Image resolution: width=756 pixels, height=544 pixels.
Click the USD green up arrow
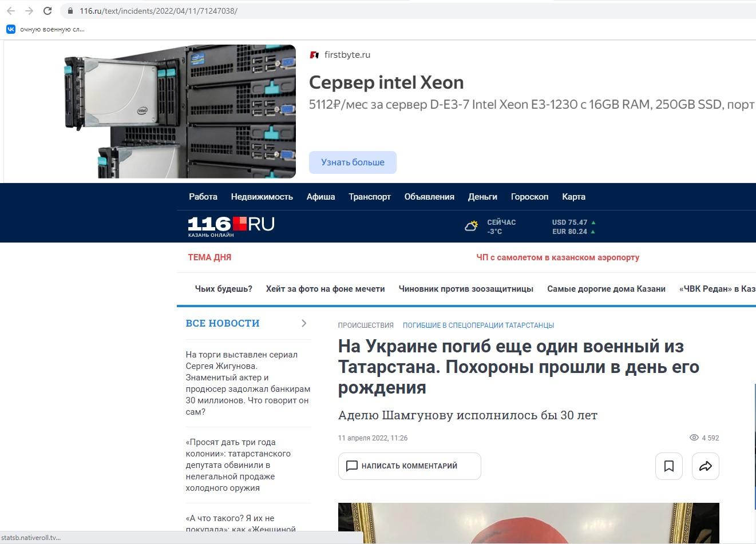point(593,223)
